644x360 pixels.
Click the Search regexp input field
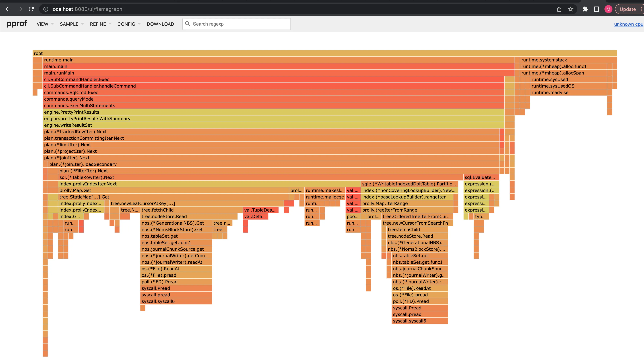(x=240, y=24)
